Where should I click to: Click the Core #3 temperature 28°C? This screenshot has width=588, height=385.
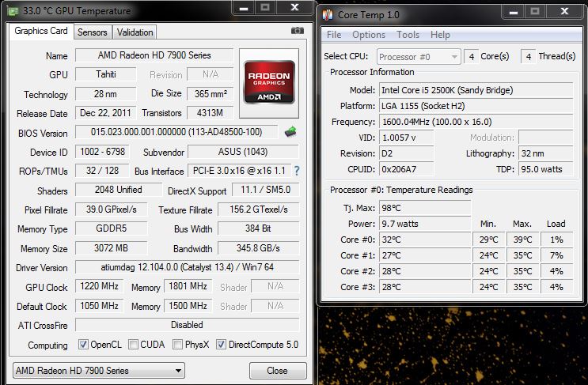coord(425,287)
